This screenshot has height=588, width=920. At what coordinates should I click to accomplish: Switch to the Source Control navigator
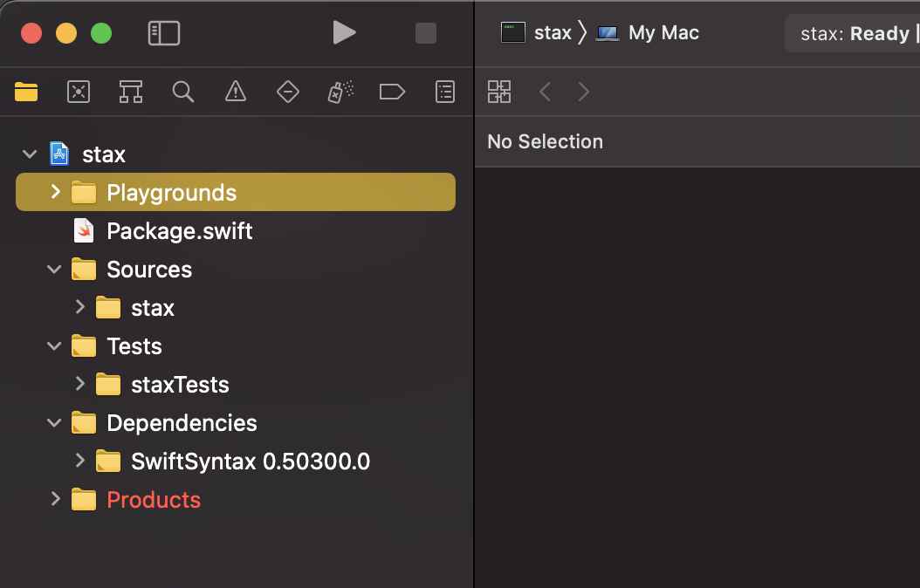(x=79, y=92)
